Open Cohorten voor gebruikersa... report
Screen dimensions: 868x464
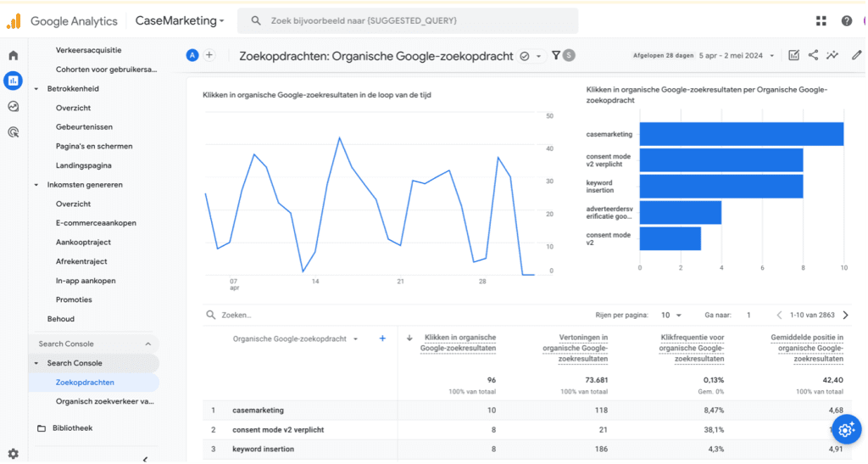coord(106,70)
